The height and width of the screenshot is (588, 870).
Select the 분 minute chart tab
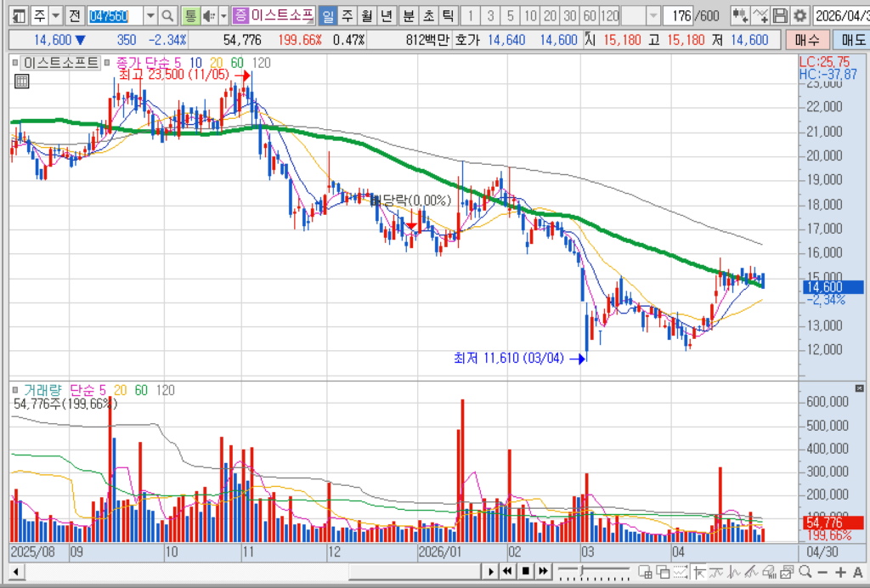409,15
